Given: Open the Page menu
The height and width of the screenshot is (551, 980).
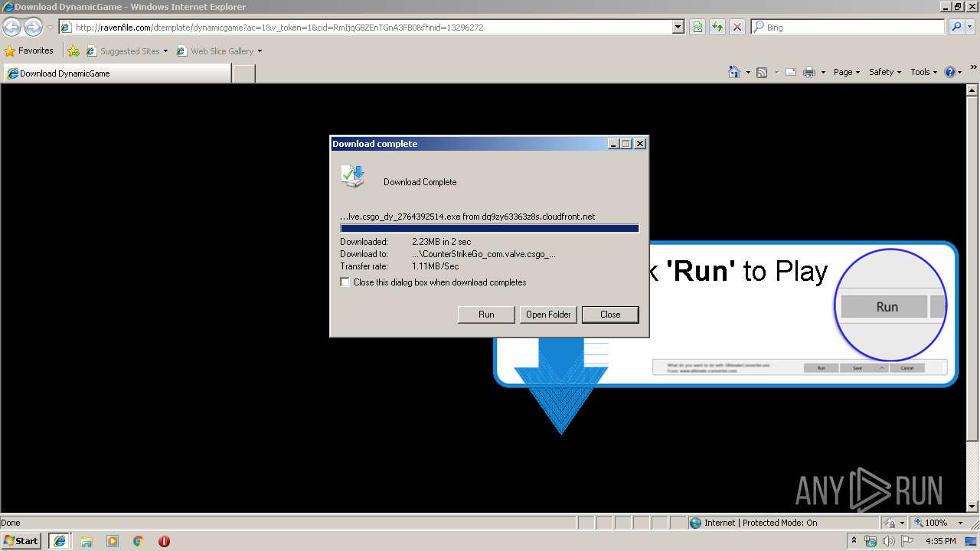Looking at the screenshot, I should 847,72.
